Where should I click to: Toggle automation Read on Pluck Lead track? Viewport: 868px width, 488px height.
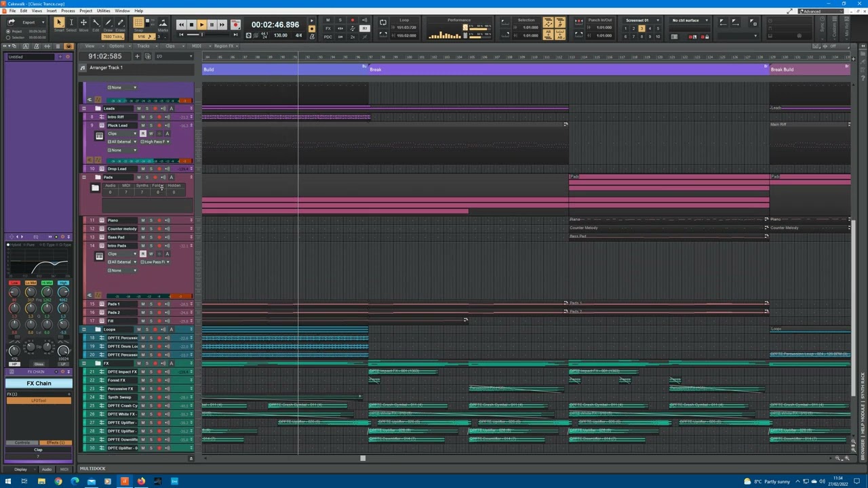click(x=142, y=134)
